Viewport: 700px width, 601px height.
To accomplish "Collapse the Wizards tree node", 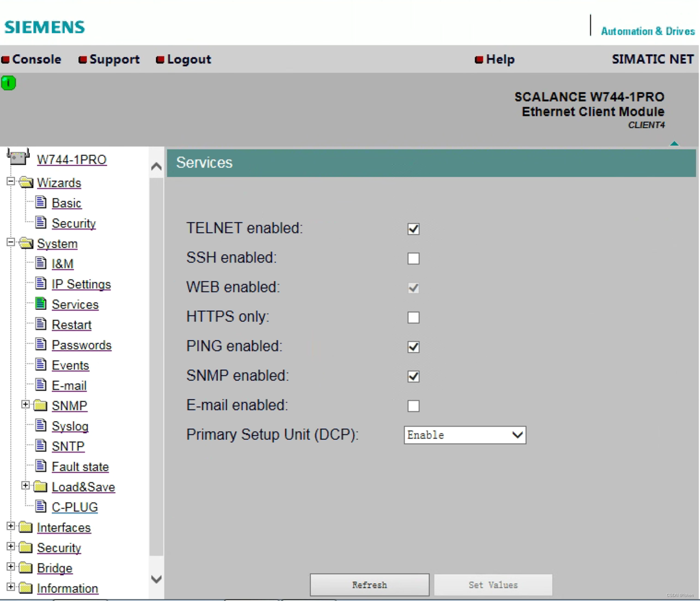I will click(x=11, y=181).
